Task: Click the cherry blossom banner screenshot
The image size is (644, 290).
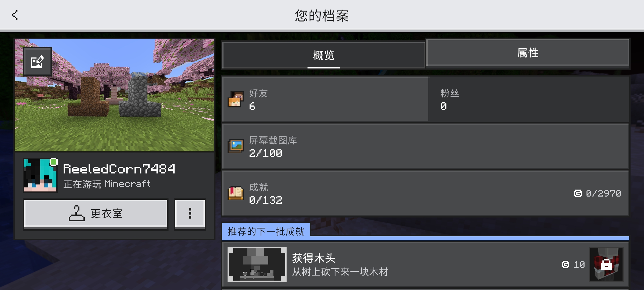Action: pos(115,95)
